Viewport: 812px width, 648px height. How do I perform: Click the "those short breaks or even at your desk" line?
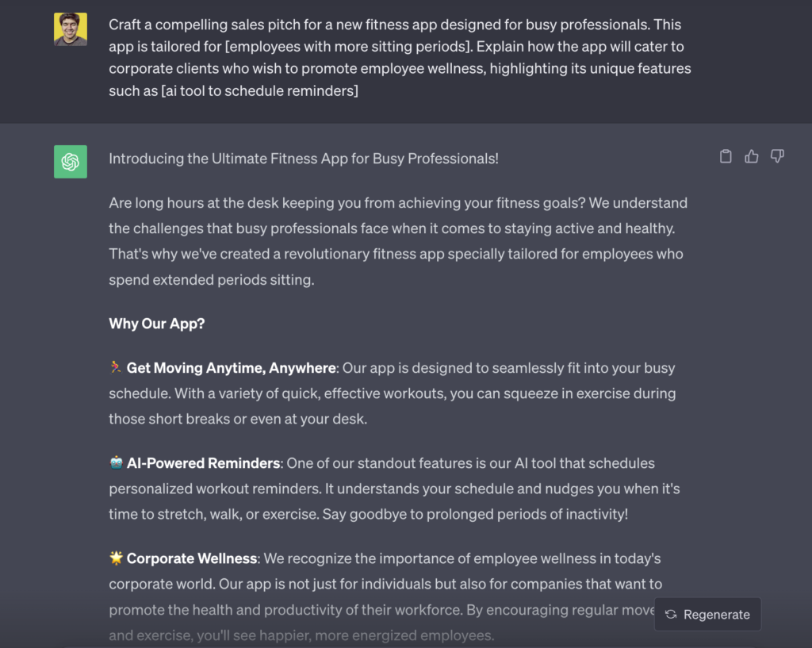pos(238,419)
